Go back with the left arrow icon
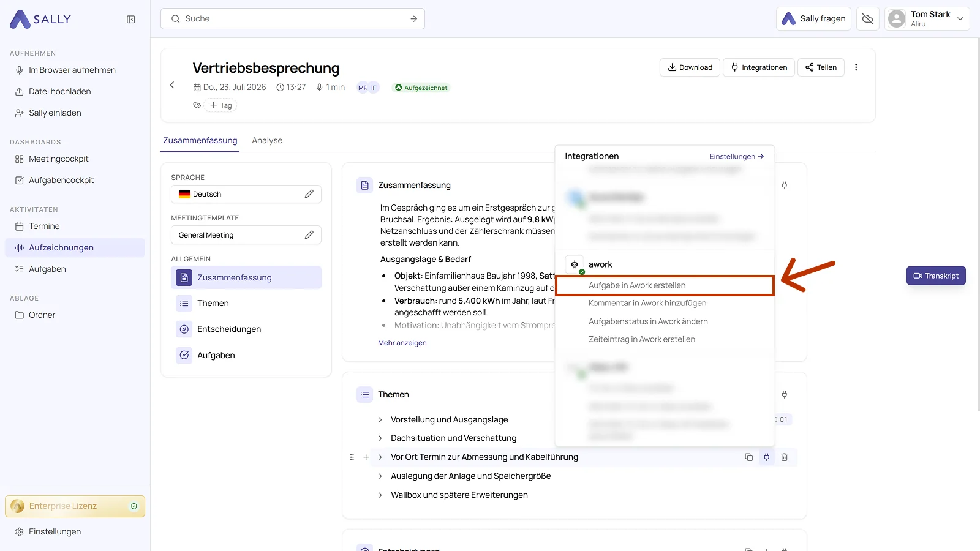 pyautogui.click(x=172, y=85)
